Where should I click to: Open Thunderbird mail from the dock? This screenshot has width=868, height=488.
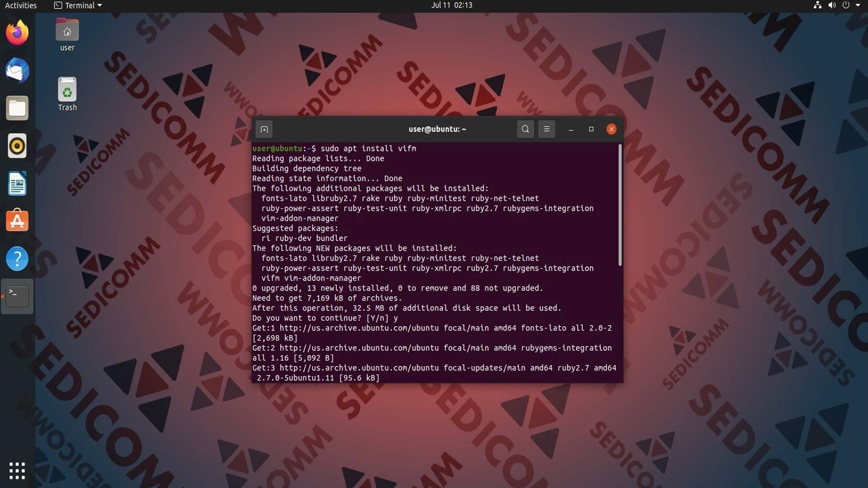(x=17, y=70)
